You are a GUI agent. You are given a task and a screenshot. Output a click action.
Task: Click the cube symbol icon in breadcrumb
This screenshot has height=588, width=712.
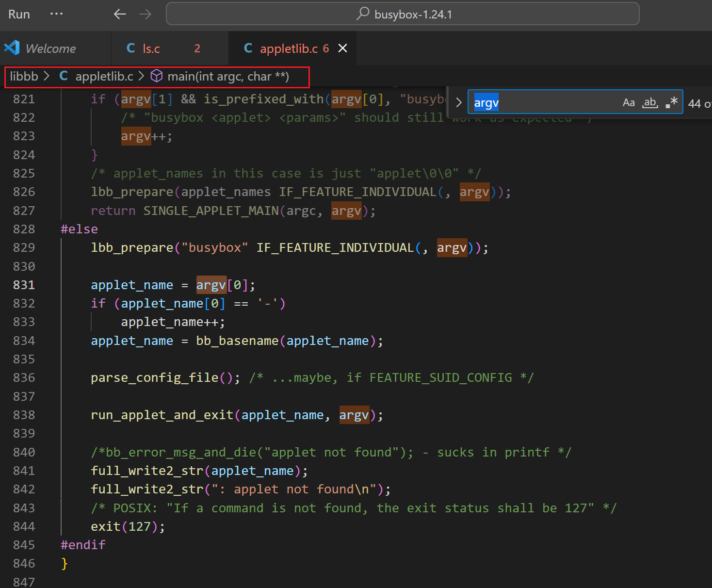[x=157, y=76]
